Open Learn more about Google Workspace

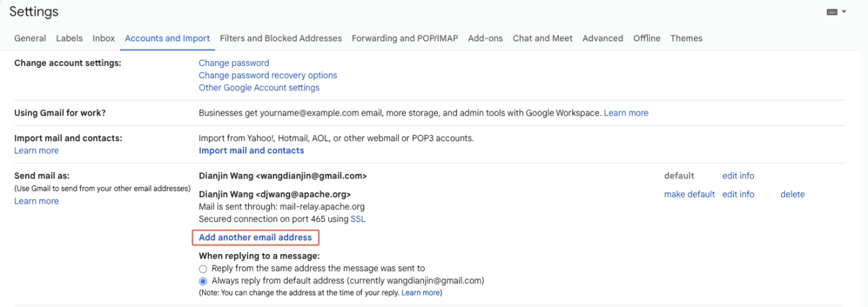(626, 113)
